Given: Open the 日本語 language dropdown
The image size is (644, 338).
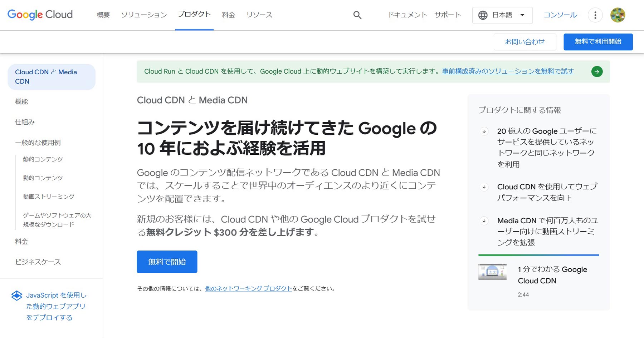Looking at the screenshot, I should pyautogui.click(x=502, y=15).
